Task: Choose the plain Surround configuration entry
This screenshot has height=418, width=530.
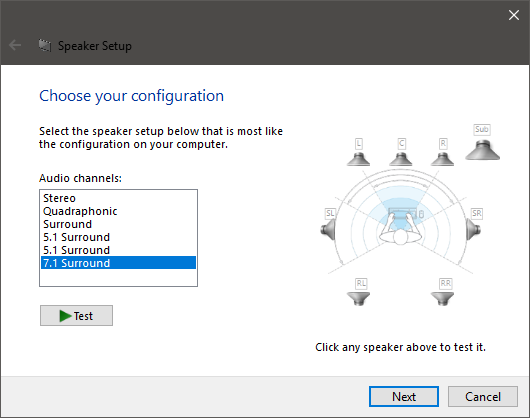Action: tap(118, 224)
